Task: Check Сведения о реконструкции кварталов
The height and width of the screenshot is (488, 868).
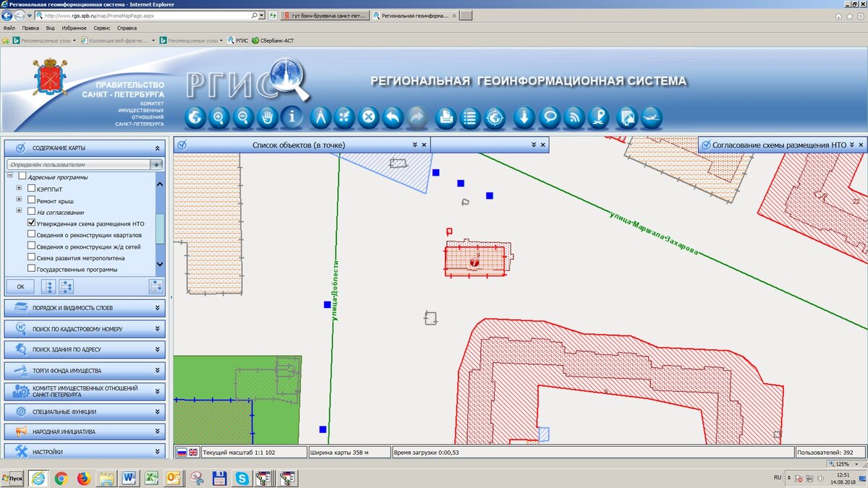Action: click(x=31, y=234)
